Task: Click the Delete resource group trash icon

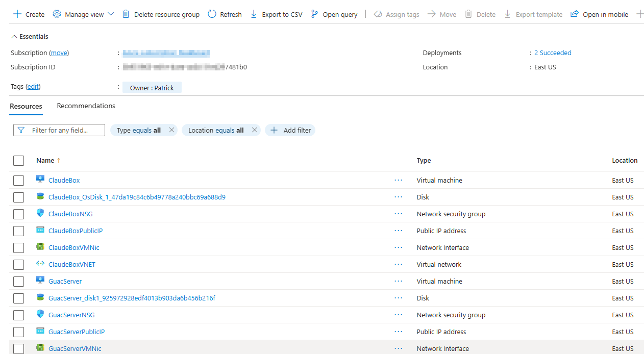Action: pyautogui.click(x=126, y=14)
